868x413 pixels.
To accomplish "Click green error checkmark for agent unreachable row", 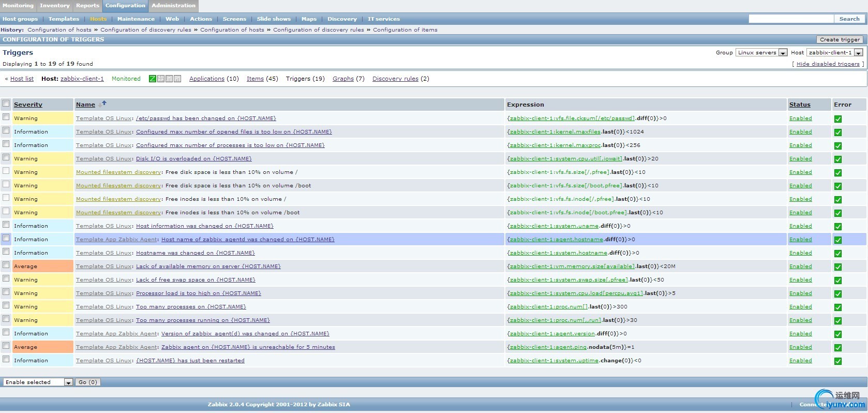I will (837, 348).
